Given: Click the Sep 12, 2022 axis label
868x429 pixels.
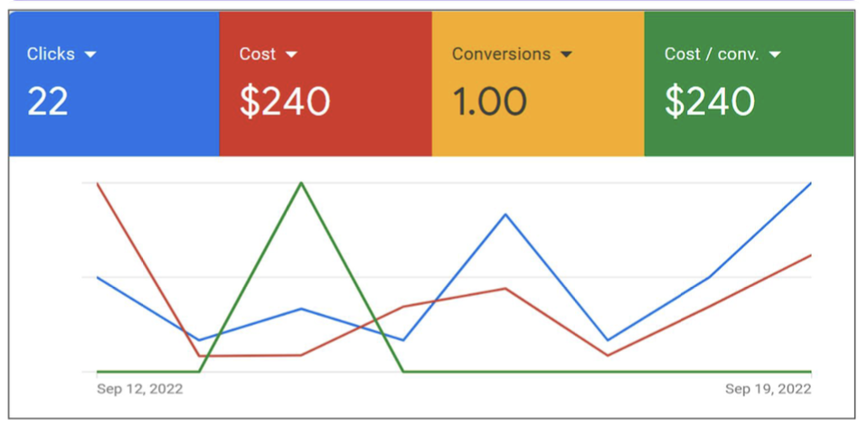Looking at the screenshot, I should 139,389.
